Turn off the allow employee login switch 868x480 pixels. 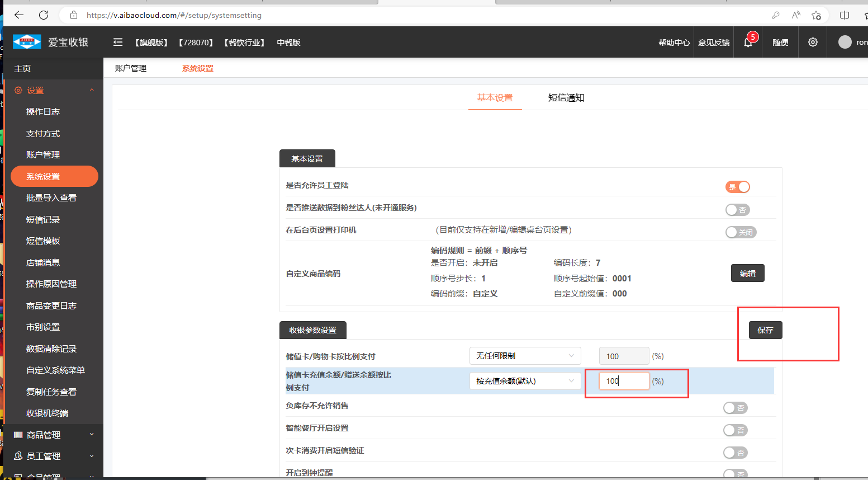coord(737,187)
